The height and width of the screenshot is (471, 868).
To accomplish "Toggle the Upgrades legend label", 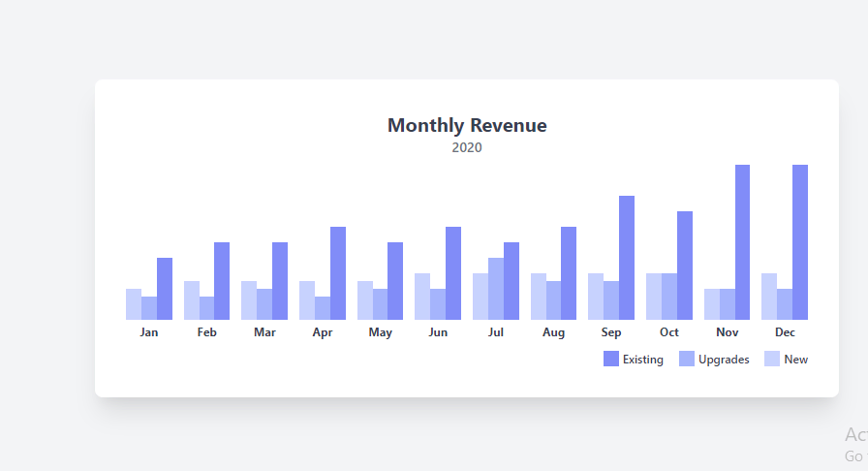I will [x=724, y=360].
